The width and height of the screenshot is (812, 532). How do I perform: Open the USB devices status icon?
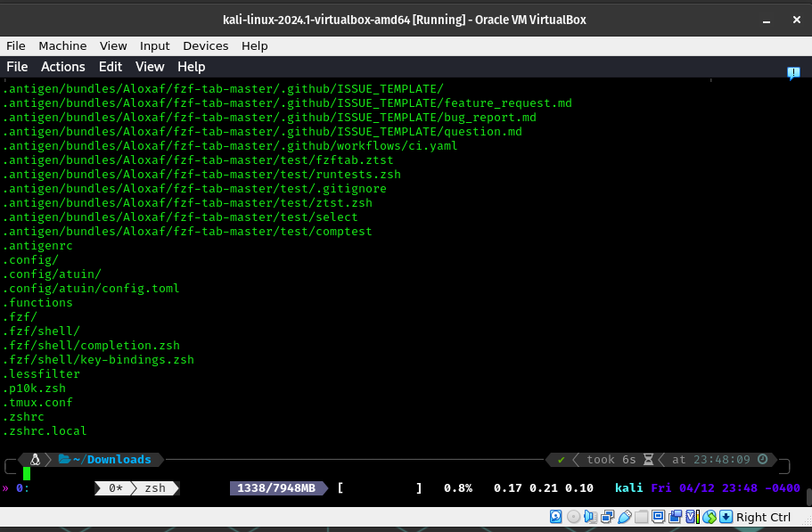tap(625, 517)
